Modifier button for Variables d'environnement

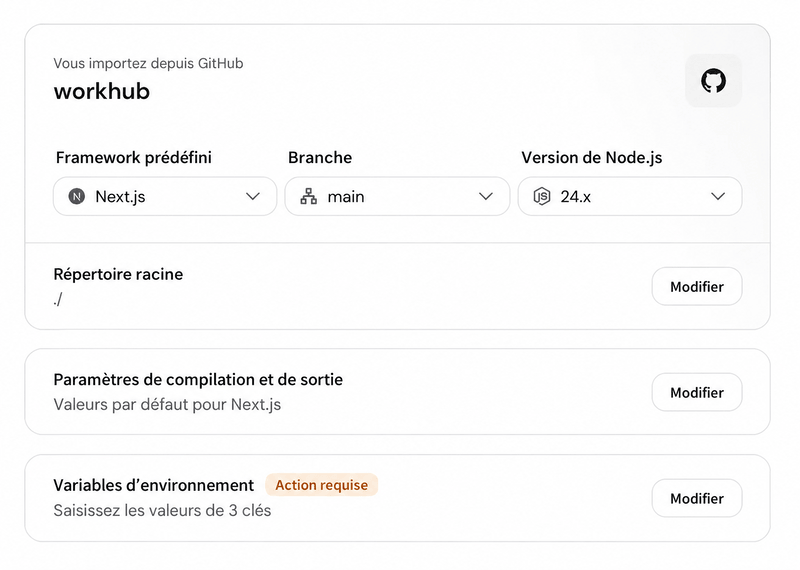pyautogui.click(x=697, y=498)
